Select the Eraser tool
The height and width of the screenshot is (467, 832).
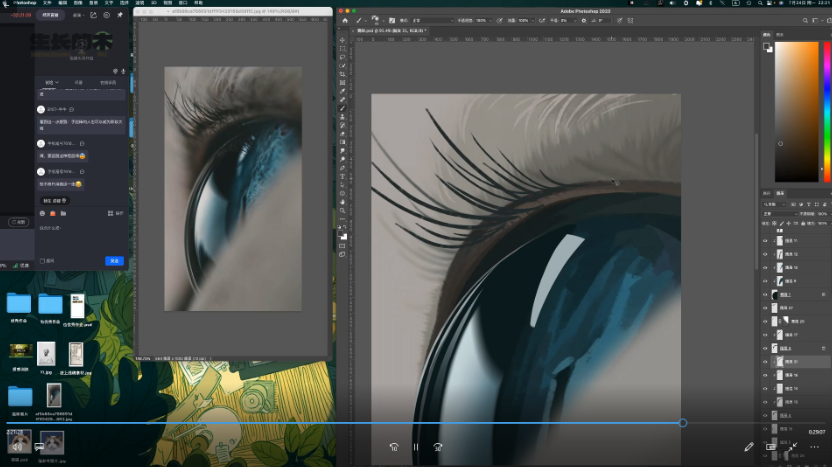[x=342, y=134]
